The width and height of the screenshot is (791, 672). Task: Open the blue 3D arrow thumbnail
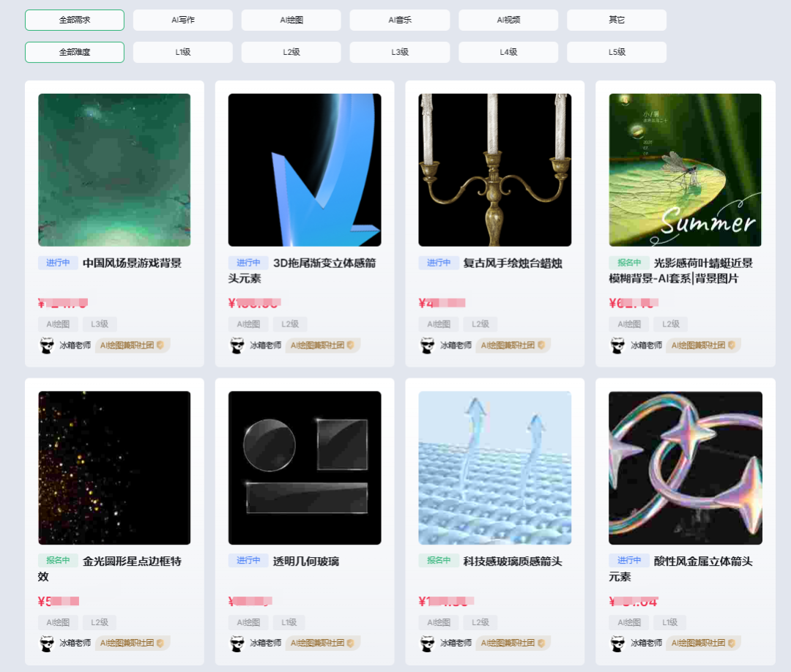305,170
